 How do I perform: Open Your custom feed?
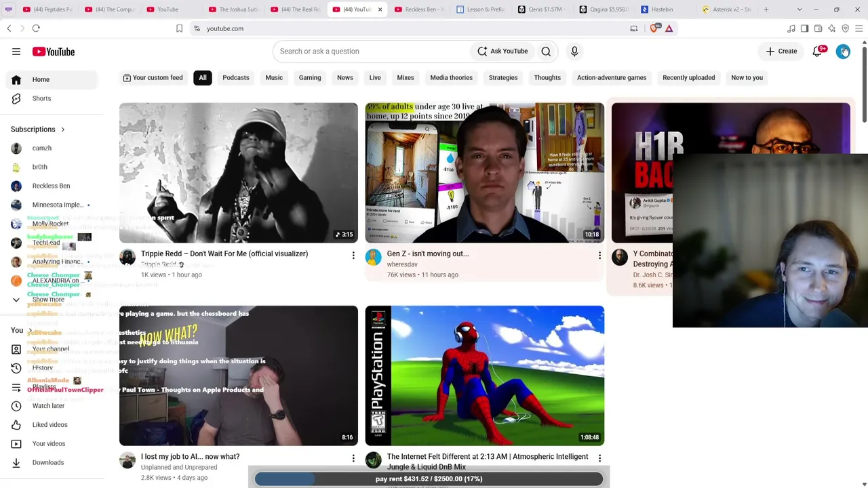(153, 77)
